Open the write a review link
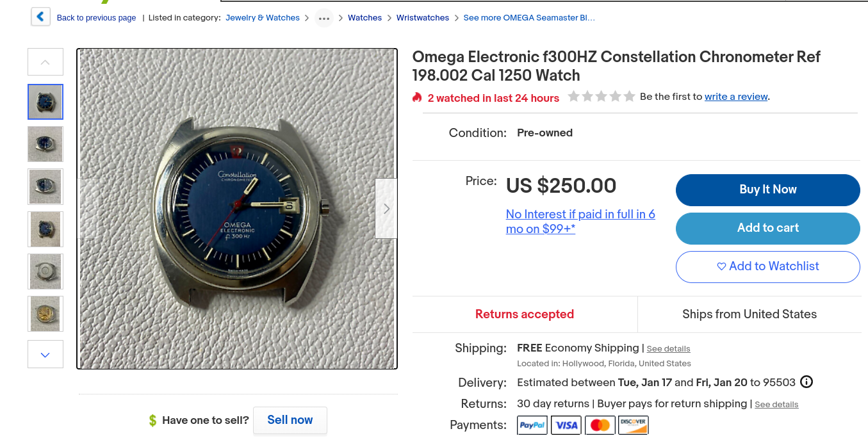Image resolution: width=868 pixels, height=438 pixels. [736, 97]
